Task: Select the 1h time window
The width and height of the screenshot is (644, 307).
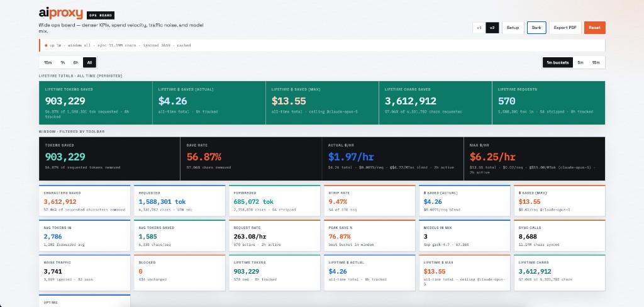Action: click(x=62, y=62)
